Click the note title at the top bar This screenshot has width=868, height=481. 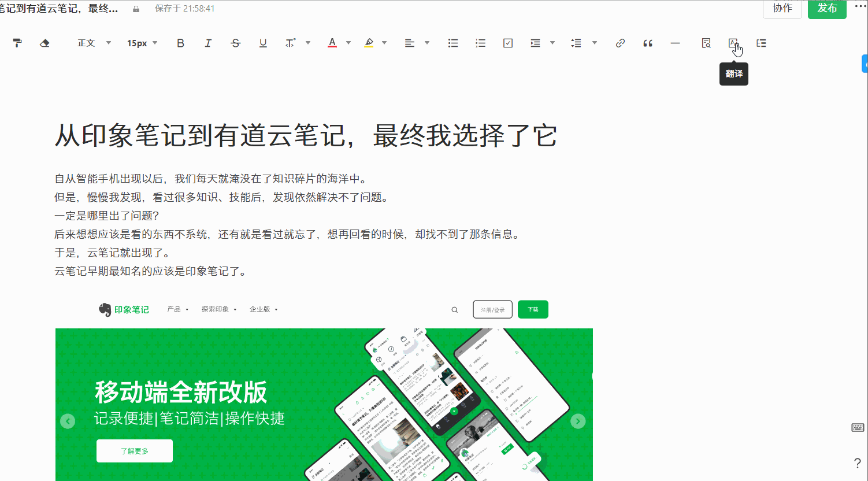[59, 9]
